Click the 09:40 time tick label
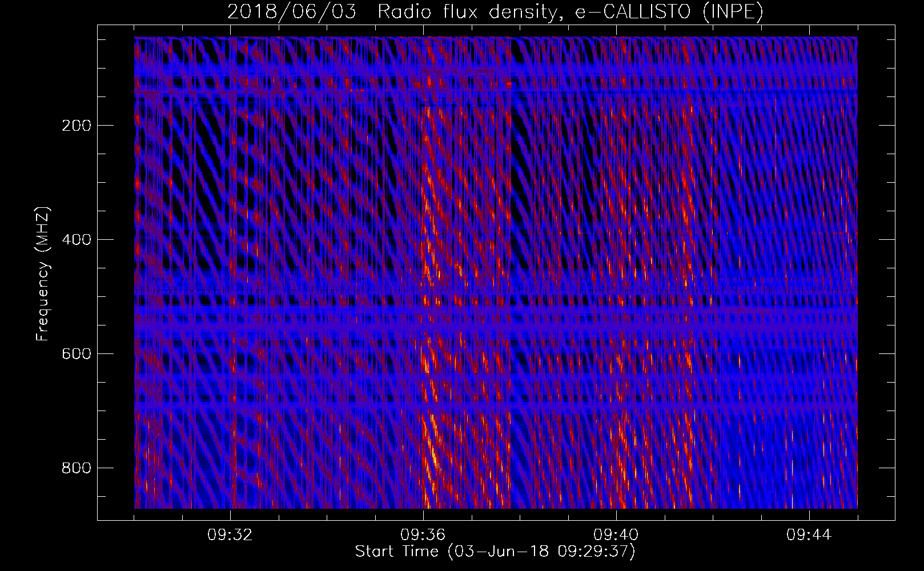 [616, 535]
